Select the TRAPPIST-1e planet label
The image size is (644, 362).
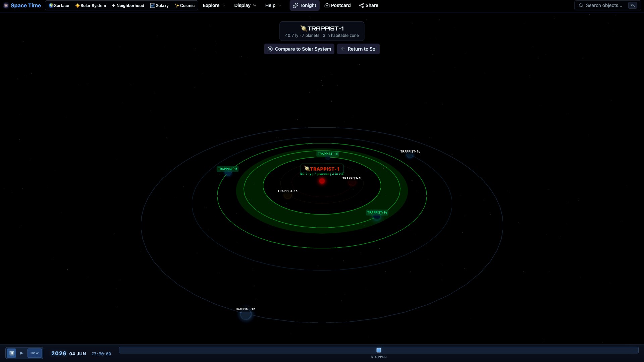coord(377,213)
